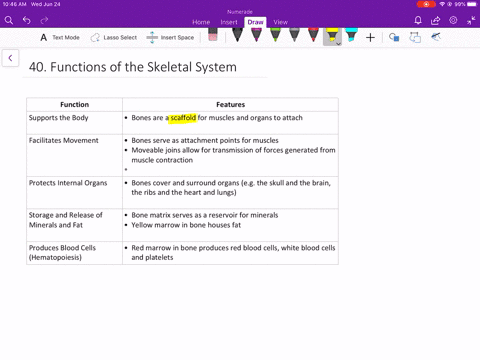480x360 pixels.
Task: Select the green pen
Action: (275, 35)
